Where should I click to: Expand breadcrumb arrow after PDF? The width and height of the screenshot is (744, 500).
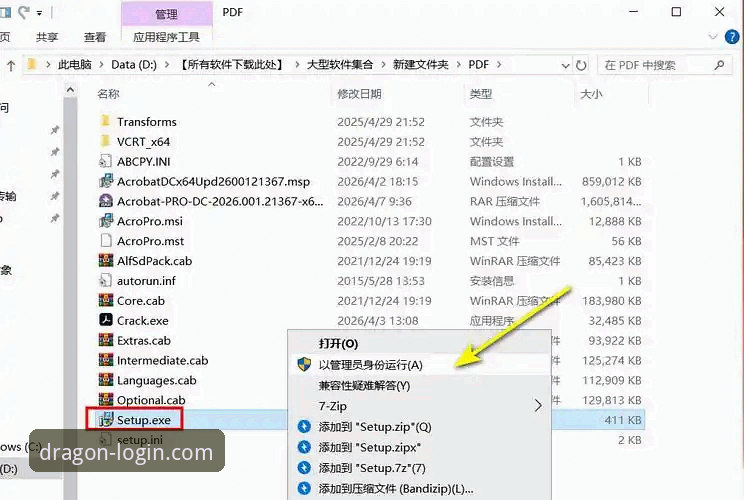click(499, 65)
